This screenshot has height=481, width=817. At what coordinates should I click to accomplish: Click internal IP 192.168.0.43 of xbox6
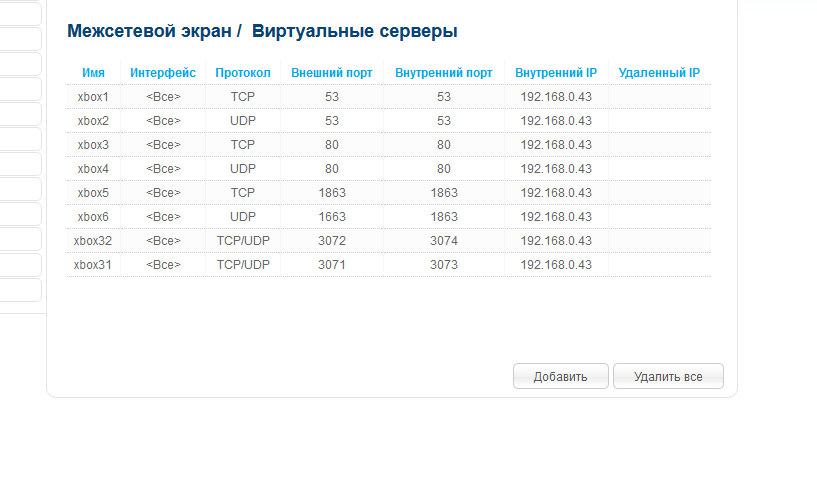pos(556,217)
